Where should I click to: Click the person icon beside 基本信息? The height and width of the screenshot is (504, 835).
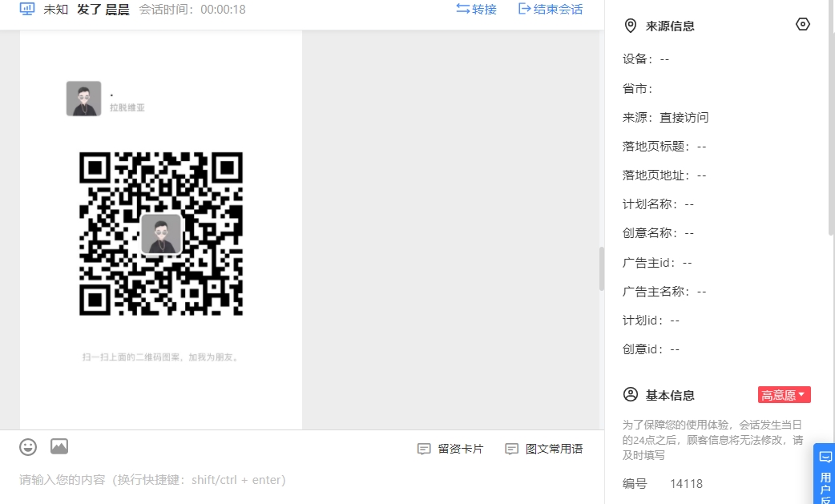click(631, 395)
